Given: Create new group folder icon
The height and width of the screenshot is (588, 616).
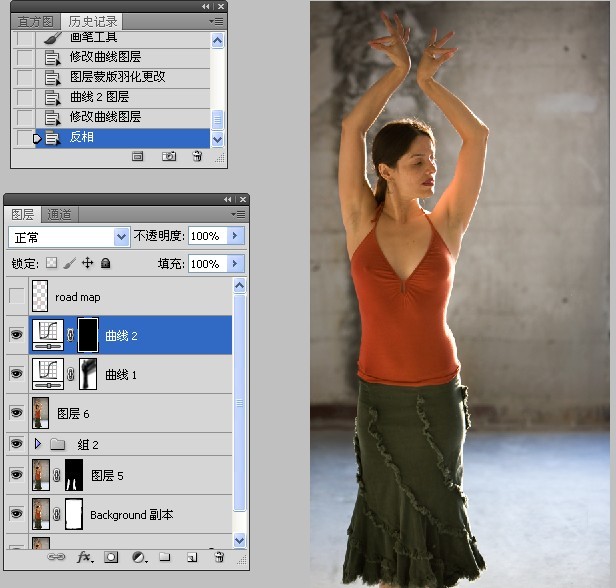Looking at the screenshot, I should [x=165, y=557].
